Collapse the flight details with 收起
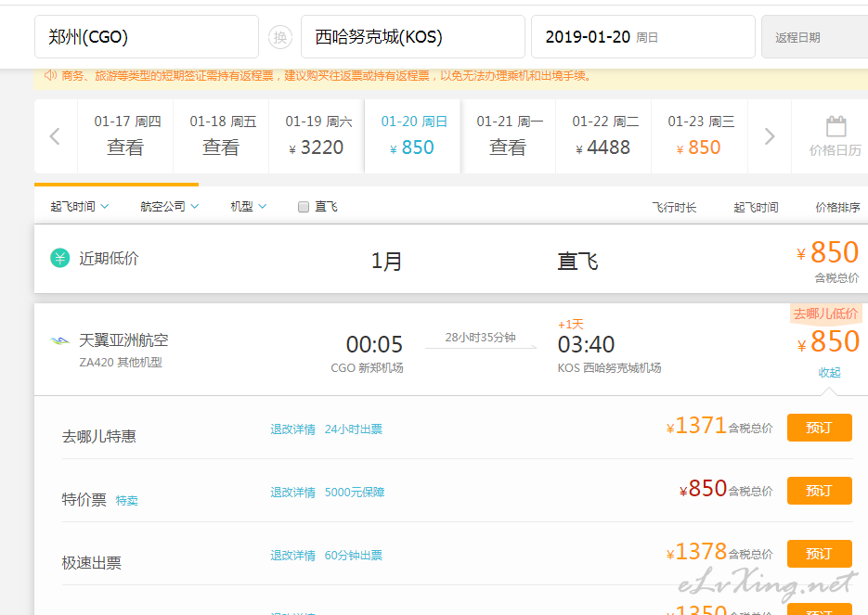Viewport: 868px width, 615px height. click(x=829, y=373)
